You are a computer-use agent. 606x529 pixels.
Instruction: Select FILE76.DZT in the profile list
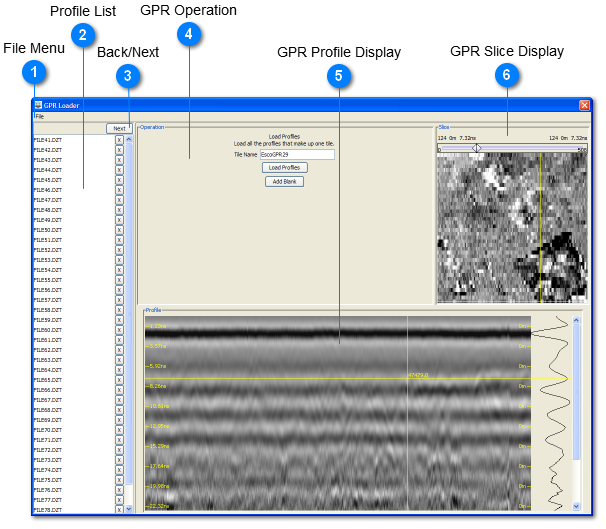pos(48,490)
